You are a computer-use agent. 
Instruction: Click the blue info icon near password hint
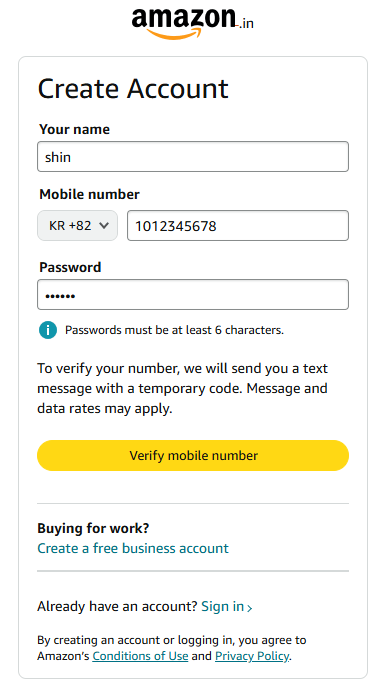click(48, 330)
